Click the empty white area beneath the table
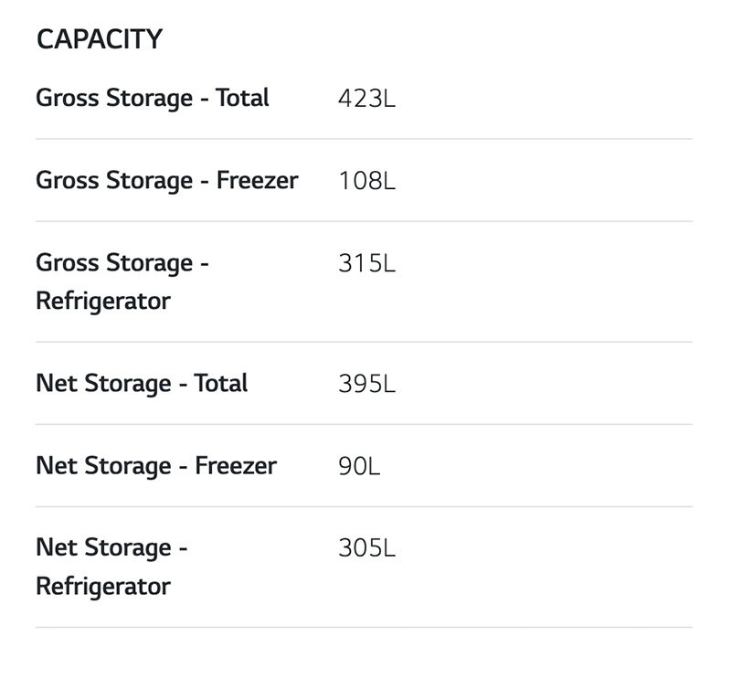Image resolution: width=731 pixels, height=700 pixels. tap(365, 665)
